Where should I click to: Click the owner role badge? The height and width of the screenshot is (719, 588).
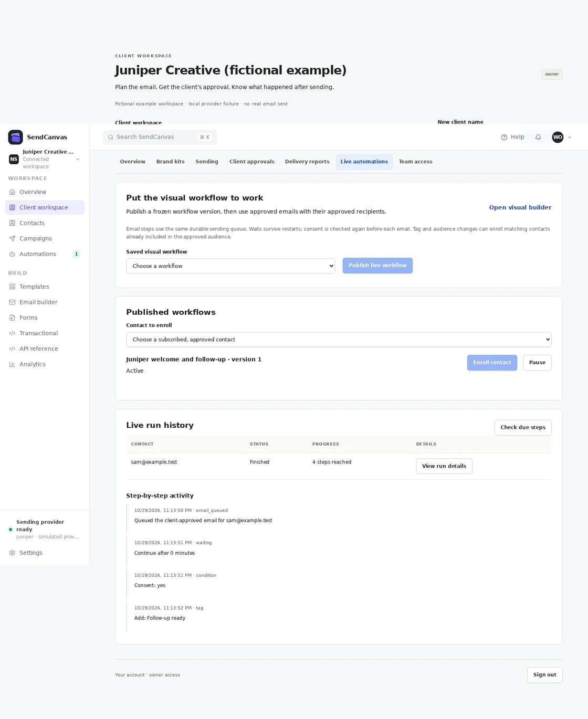point(552,74)
